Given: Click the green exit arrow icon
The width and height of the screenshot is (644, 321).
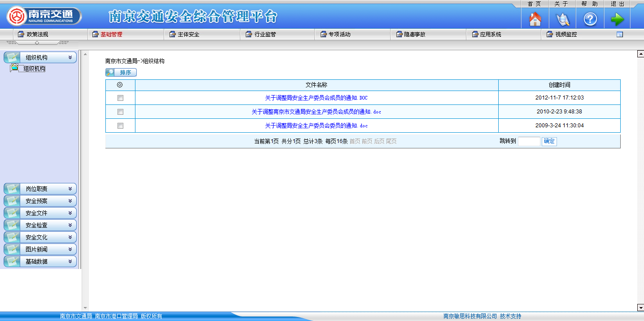Looking at the screenshot, I should point(617,19).
